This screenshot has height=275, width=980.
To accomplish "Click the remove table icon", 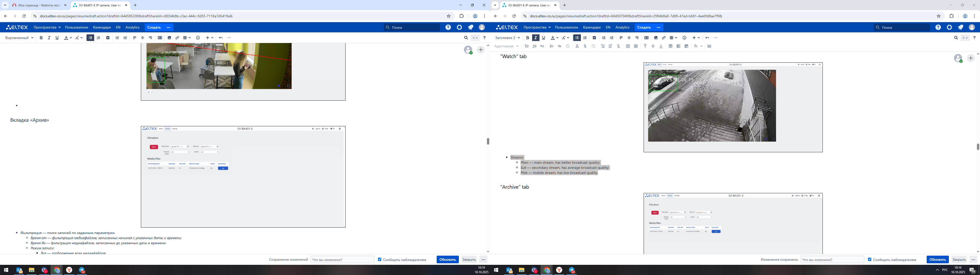I will tap(709, 46).
